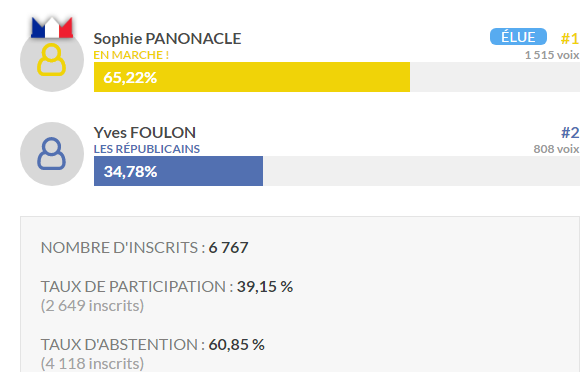Select the EN MARCHE ! party label
Image resolution: width=584 pixels, height=372 pixels.
click(x=131, y=55)
